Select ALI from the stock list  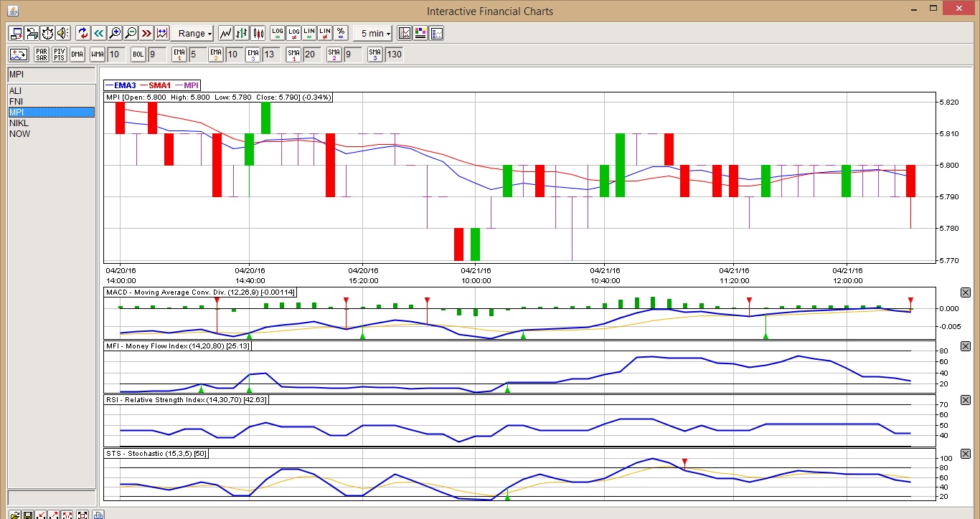click(x=15, y=91)
